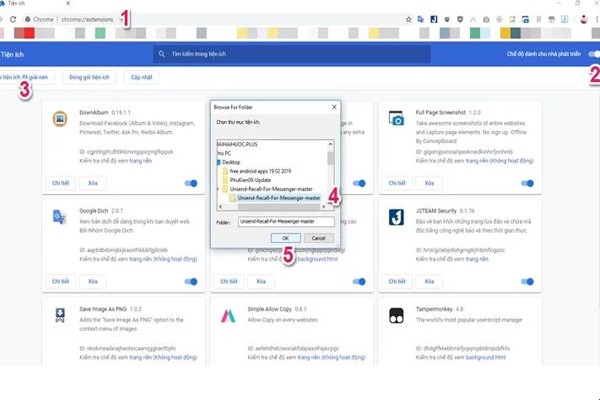Click the Simple Allow Copy extension icon
Screen dimensions: 600x400
[x=228, y=315]
